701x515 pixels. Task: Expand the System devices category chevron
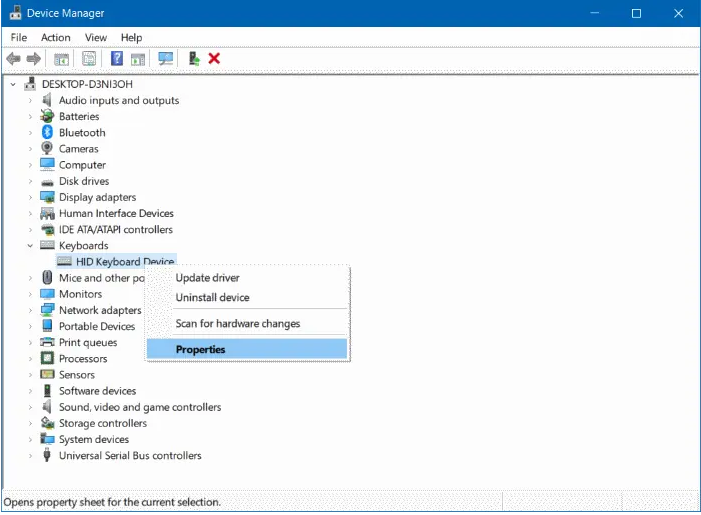(x=30, y=439)
